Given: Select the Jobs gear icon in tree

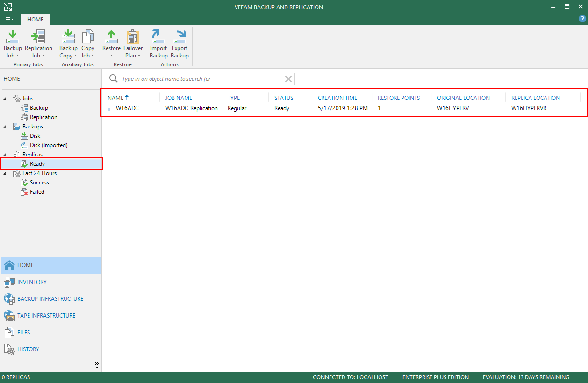Looking at the screenshot, I should pyautogui.click(x=17, y=99).
